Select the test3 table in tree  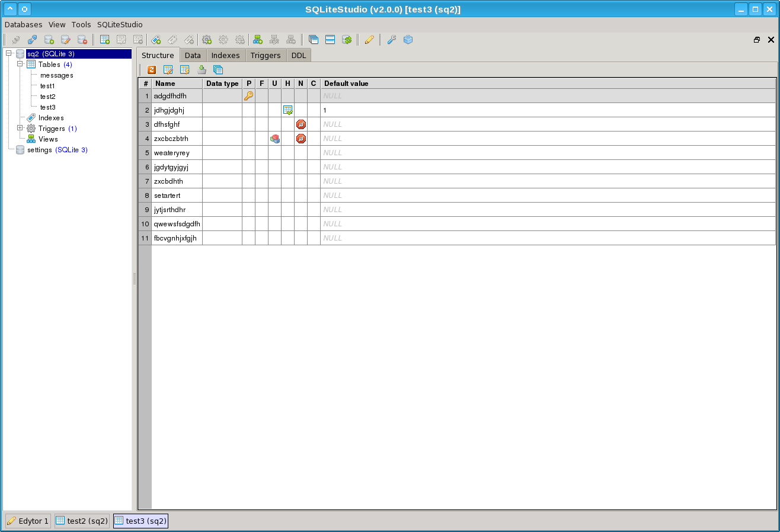48,107
